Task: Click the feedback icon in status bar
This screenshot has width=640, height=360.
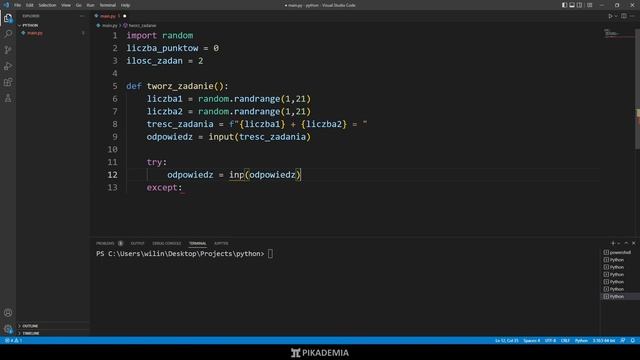Action: pyautogui.click(x=622, y=340)
